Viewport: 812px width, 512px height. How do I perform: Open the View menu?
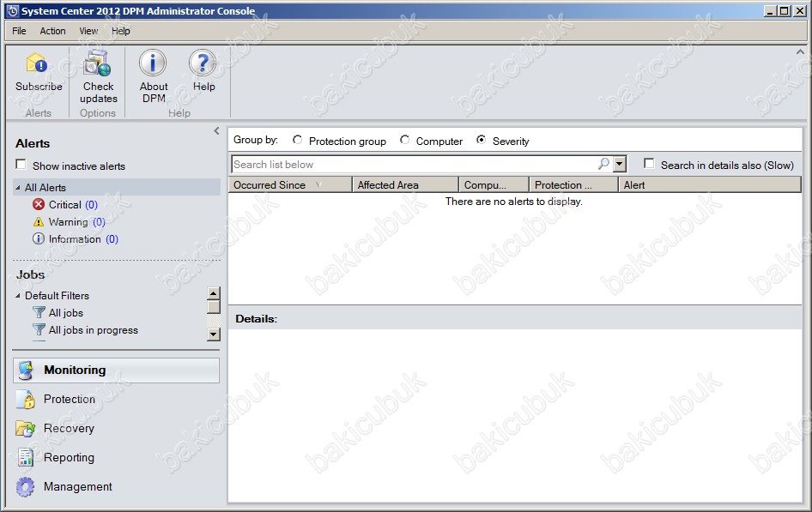pos(88,31)
